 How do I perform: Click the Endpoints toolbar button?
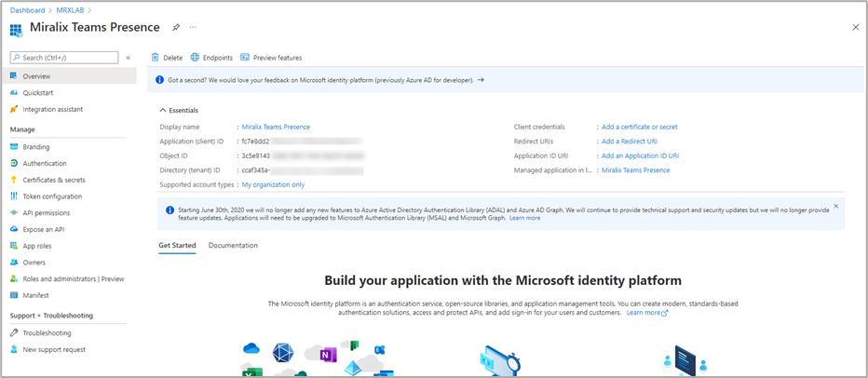click(x=211, y=58)
